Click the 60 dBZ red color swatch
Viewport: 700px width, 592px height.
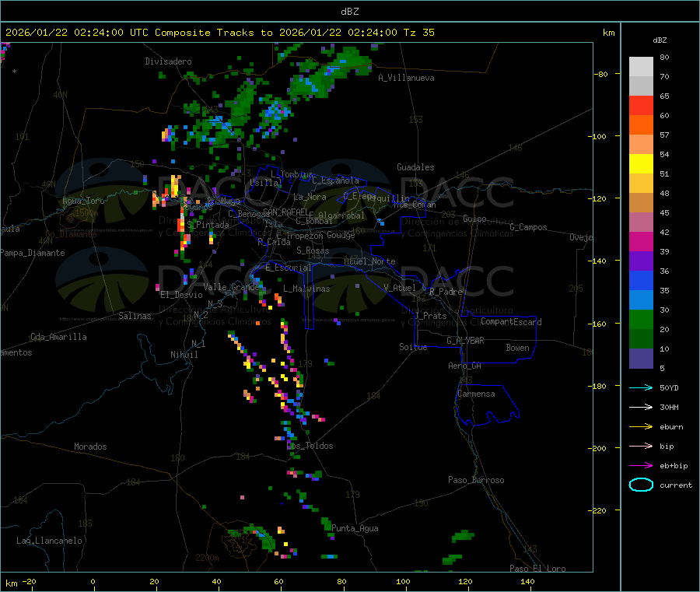(x=641, y=105)
